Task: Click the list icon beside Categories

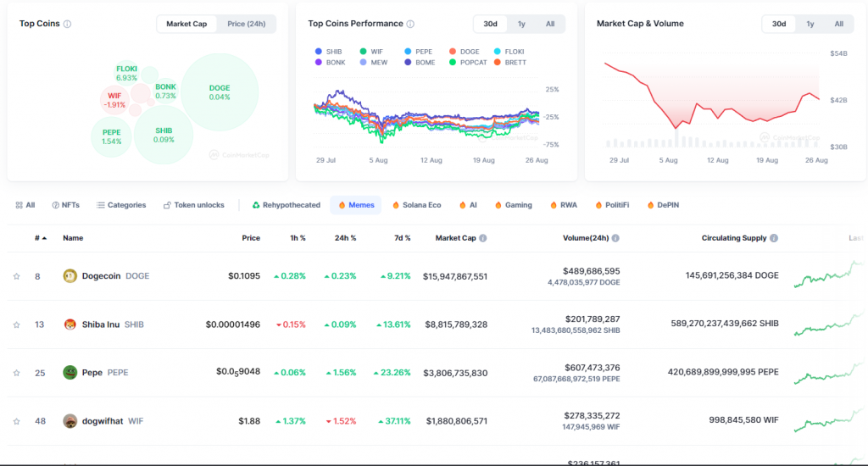Action: pos(100,205)
